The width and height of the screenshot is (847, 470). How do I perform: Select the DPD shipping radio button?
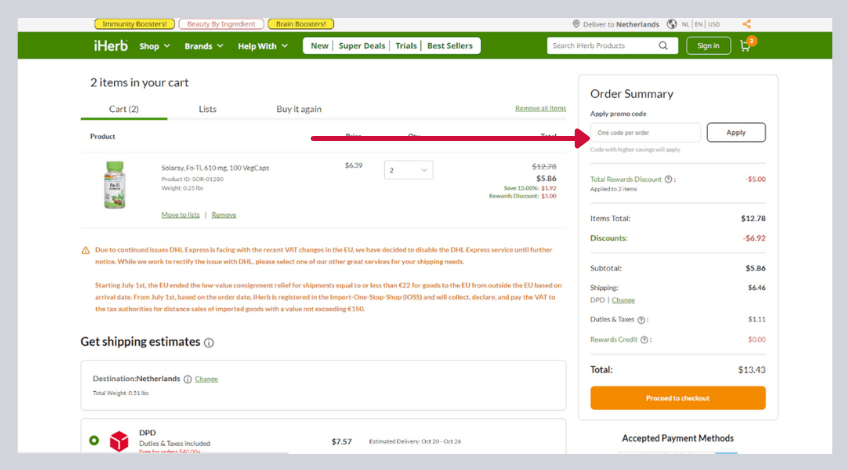[94, 440]
